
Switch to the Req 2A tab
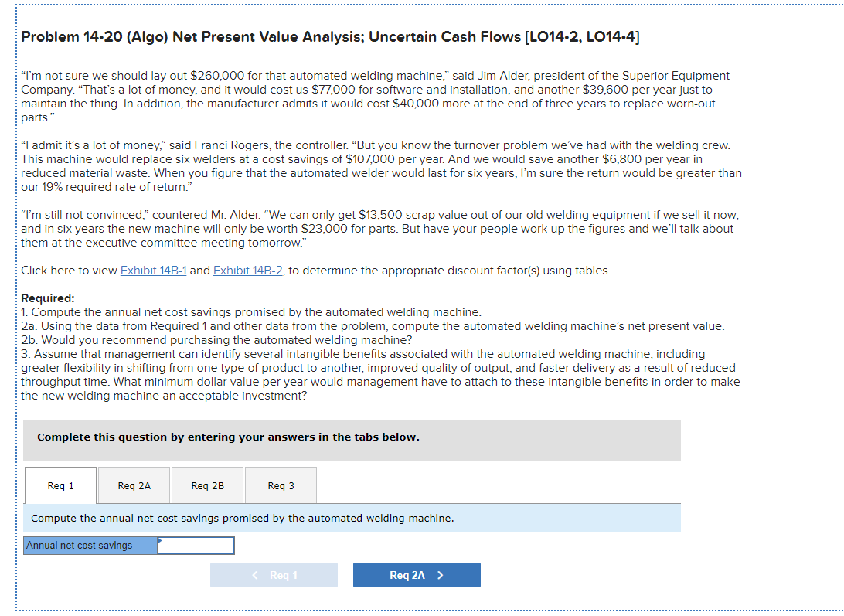point(133,485)
